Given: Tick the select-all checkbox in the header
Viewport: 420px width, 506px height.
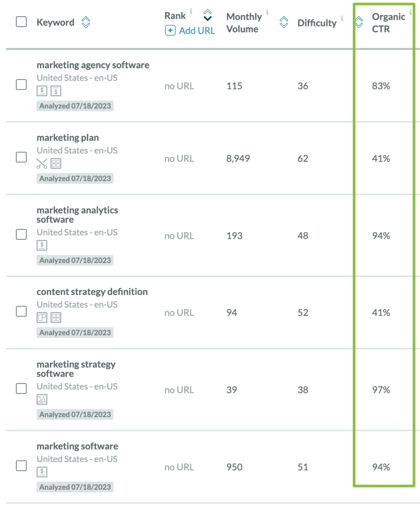Looking at the screenshot, I should tap(21, 22).
